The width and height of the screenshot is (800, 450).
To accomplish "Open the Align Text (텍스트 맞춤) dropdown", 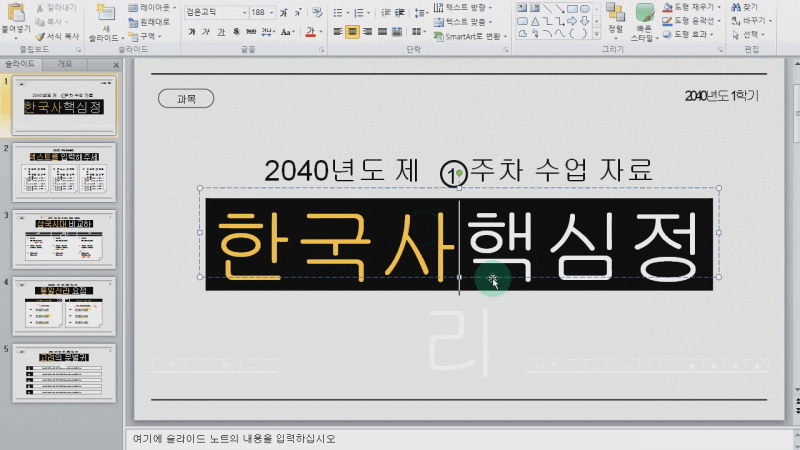I will point(463,22).
